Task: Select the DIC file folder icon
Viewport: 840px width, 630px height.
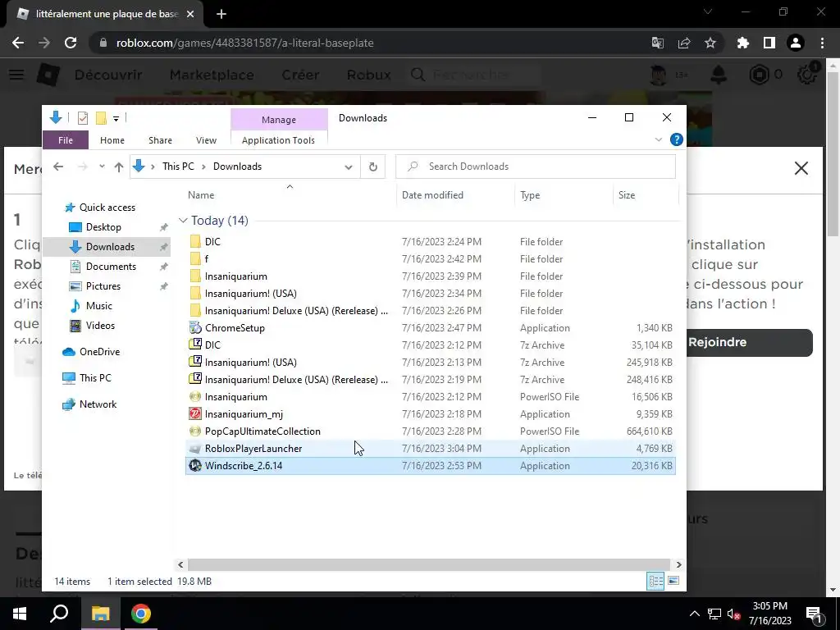Action: click(x=195, y=242)
